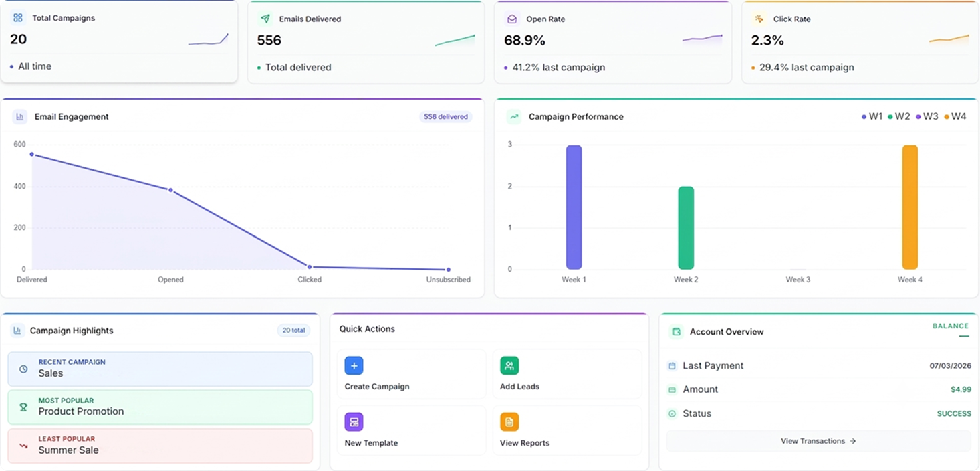Click the 'Total delivered' text
The height and width of the screenshot is (471, 980).
click(x=298, y=67)
